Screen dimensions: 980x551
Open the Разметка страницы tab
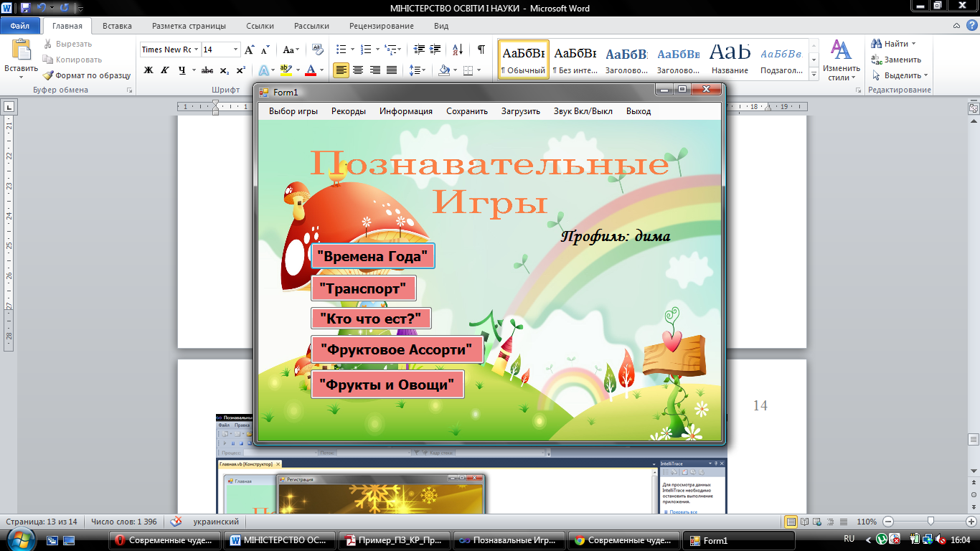[x=189, y=26]
